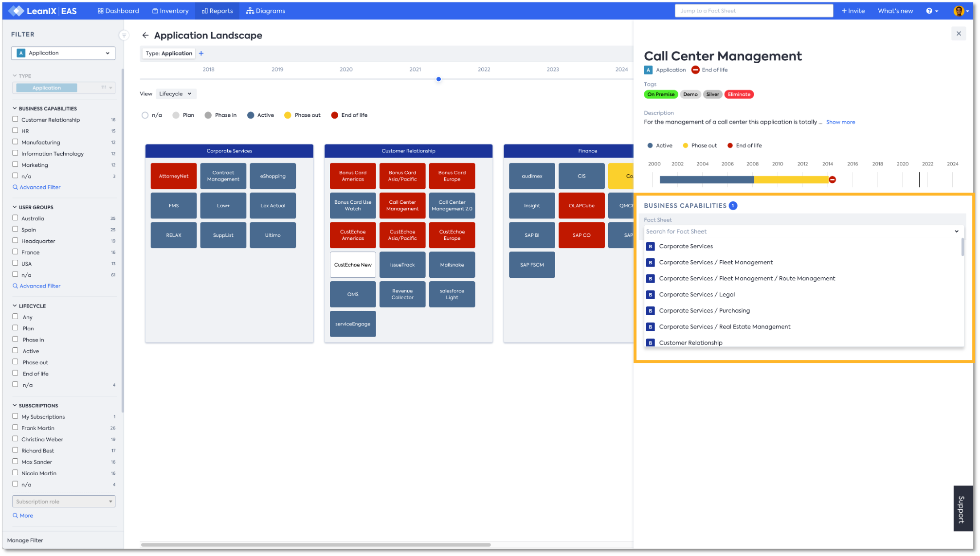The image size is (980, 556).
Task: Check the Customer Relationship capability filter
Action: click(x=16, y=119)
